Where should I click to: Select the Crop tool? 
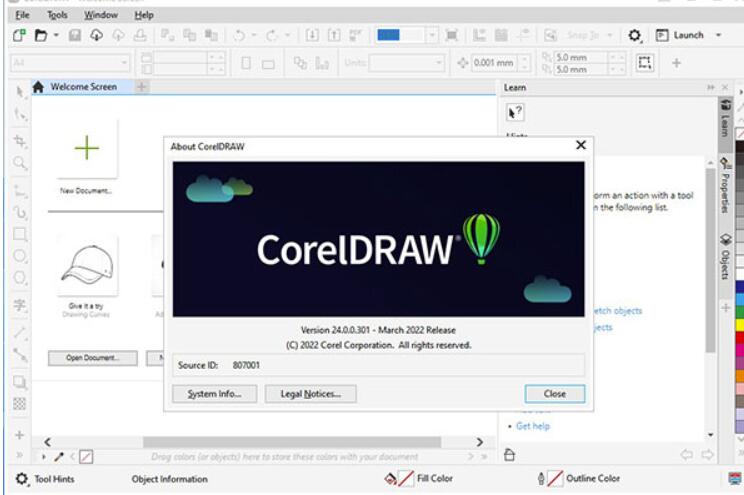tap(20, 141)
